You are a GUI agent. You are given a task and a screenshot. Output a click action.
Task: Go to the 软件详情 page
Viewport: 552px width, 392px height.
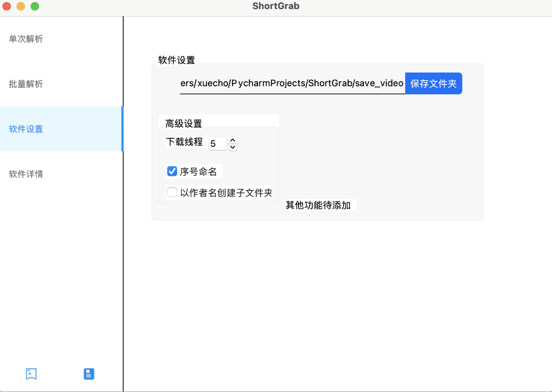coord(26,174)
